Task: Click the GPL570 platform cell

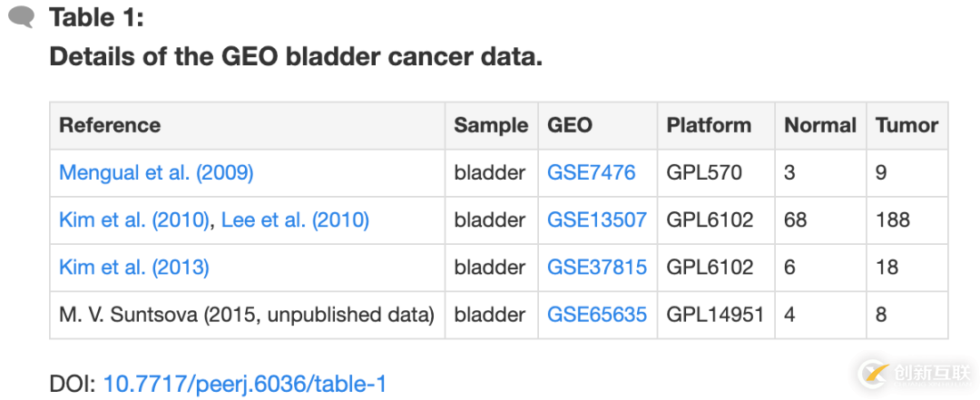Action: click(704, 172)
